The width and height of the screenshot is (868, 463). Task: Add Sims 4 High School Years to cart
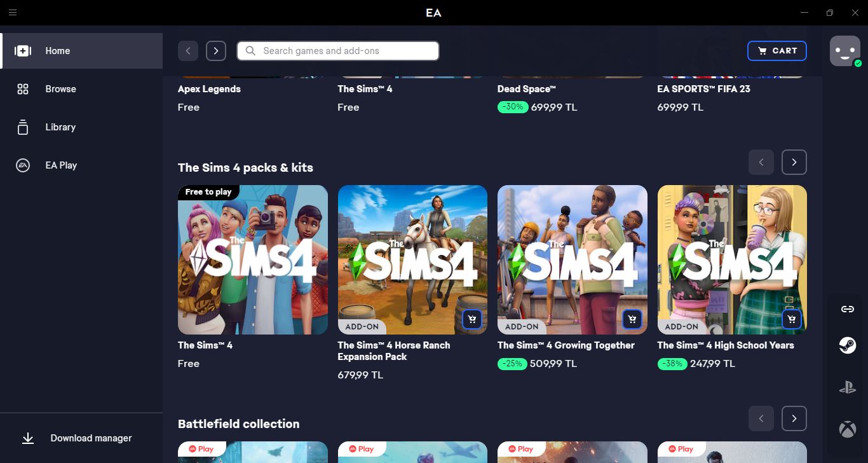pos(792,319)
